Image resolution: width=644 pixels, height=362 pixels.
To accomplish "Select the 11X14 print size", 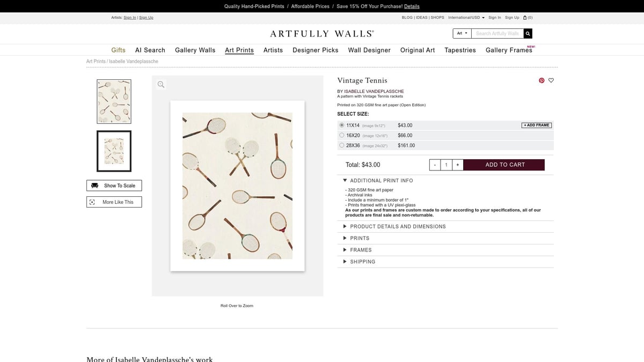I will (342, 125).
